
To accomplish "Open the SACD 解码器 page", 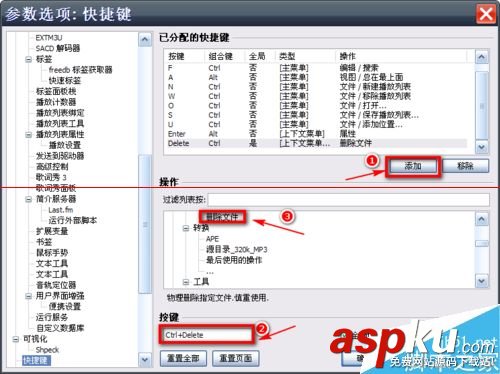I will pyautogui.click(x=58, y=48).
